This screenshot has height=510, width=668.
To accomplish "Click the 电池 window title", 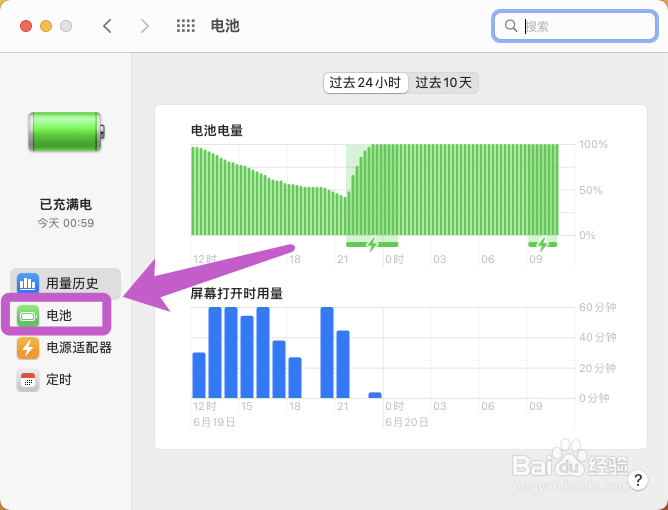I will pyautogui.click(x=225, y=26).
